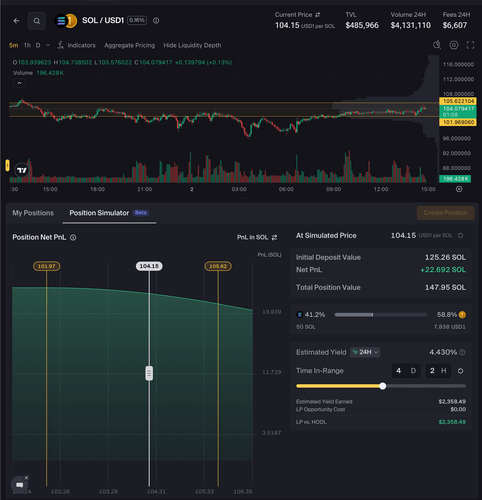Screen dimensions: 482x500
Task: Open the chat support bubble
Action: (x=19, y=485)
